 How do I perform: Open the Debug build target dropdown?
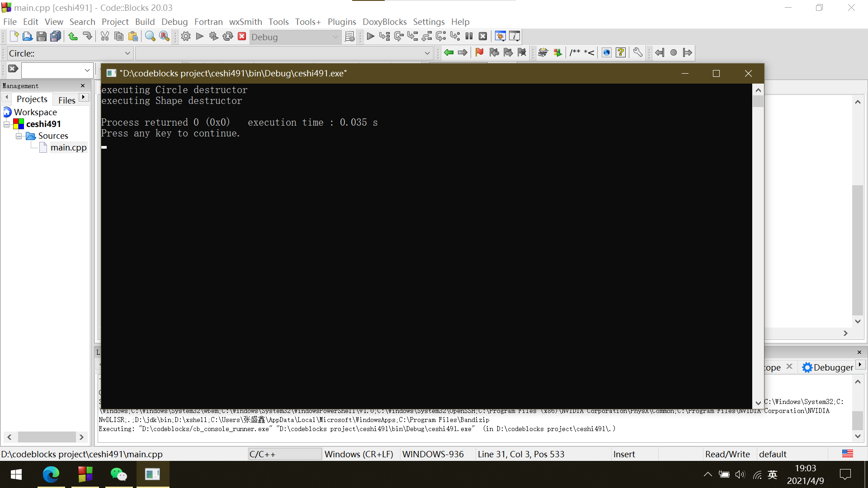click(x=335, y=37)
